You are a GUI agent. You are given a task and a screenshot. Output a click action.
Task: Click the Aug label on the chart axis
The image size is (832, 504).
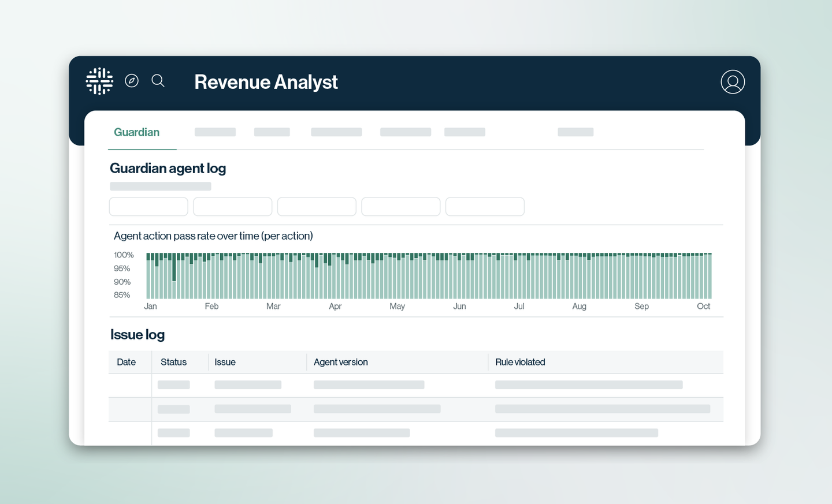pos(579,306)
